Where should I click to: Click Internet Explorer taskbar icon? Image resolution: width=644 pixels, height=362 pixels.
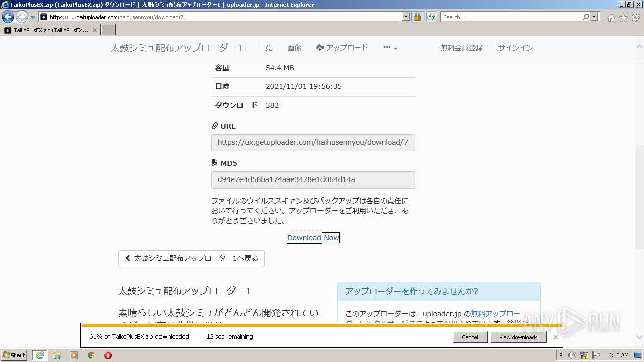tap(40, 355)
